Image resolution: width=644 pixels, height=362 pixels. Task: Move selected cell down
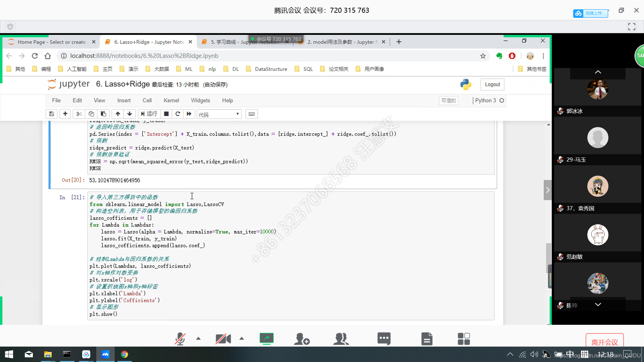pyautogui.click(x=130, y=114)
